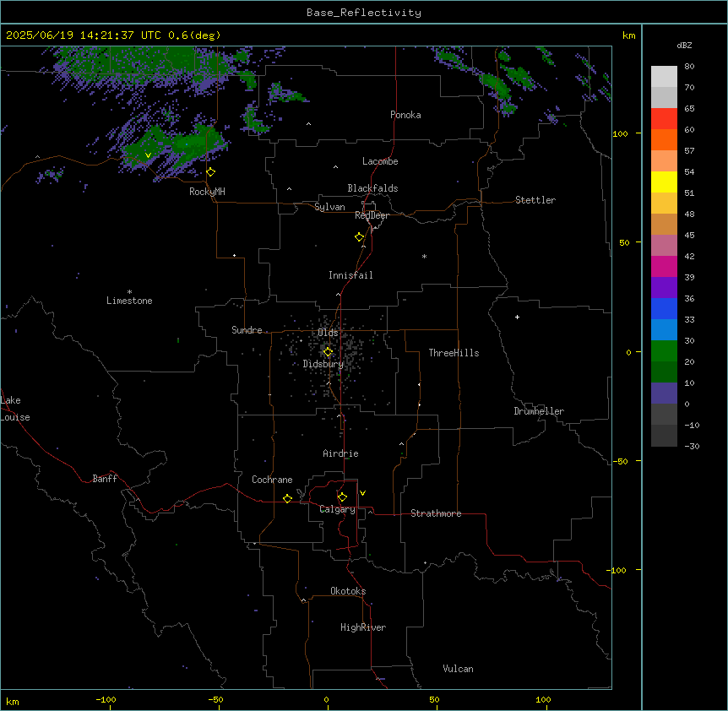Pick the purple swatch above the 36 label
This screenshot has width=728, height=711.
pyautogui.click(x=664, y=287)
